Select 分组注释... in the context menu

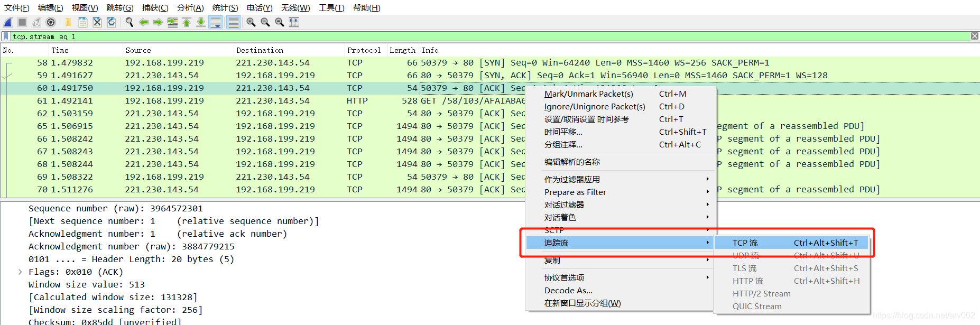pos(621,144)
